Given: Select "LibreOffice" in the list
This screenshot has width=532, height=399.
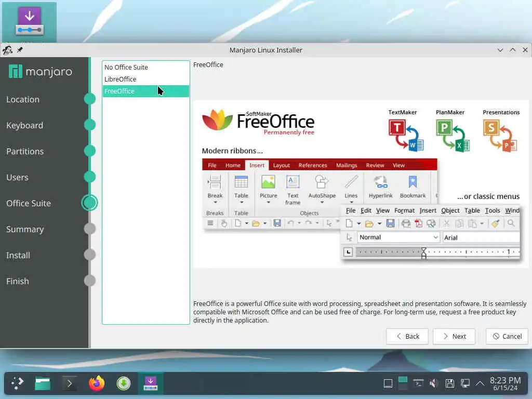Looking at the screenshot, I should click(146, 79).
